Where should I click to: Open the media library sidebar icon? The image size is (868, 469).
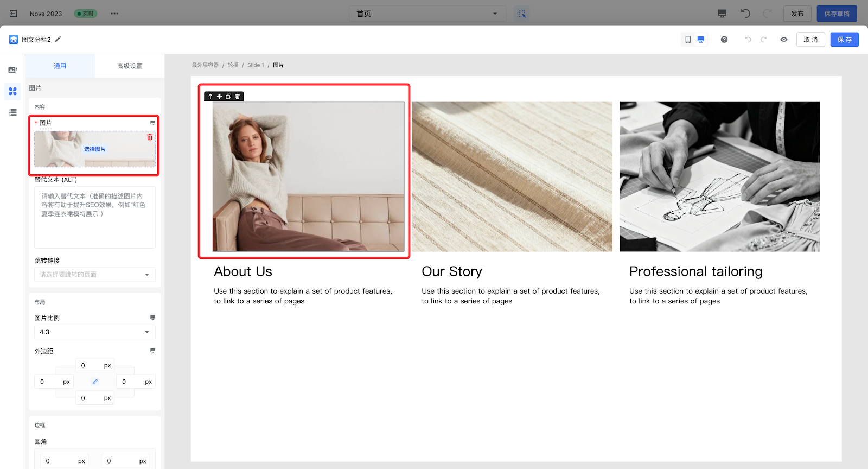12,70
